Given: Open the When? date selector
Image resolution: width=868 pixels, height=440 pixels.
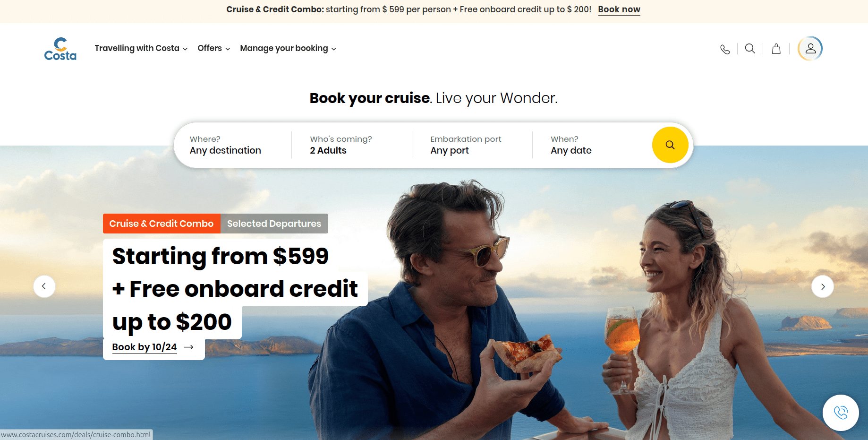Looking at the screenshot, I should 593,145.
